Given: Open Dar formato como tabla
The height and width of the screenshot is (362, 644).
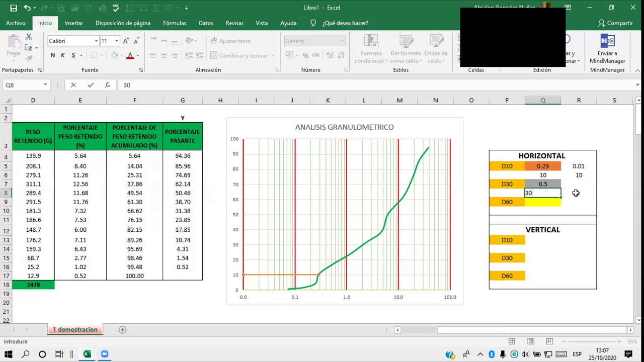Looking at the screenshot, I should click(x=406, y=49).
